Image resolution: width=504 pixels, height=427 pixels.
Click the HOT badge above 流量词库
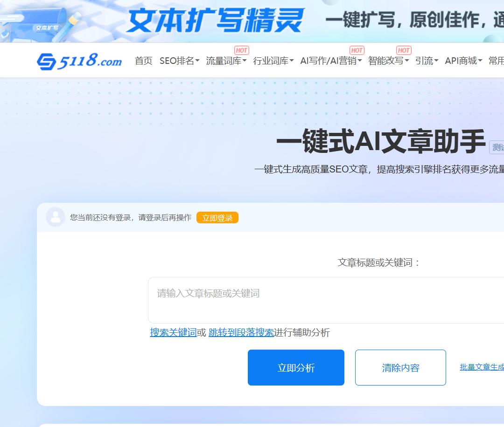click(x=241, y=50)
